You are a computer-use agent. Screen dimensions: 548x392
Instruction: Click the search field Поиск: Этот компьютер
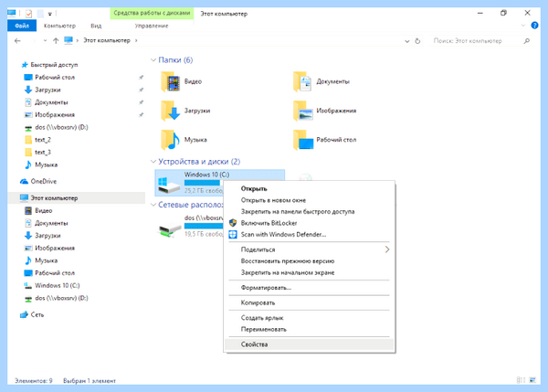tap(481, 41)
